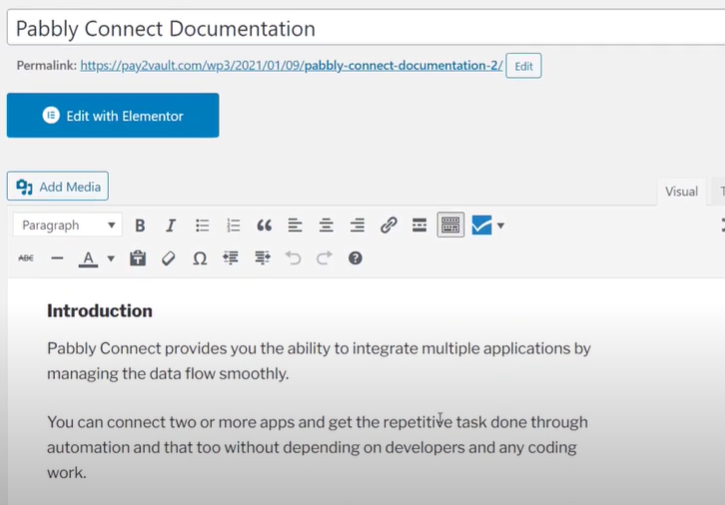Decrease paragraph indent
The image size is (725, 505).
pyautogui.click(x=231, y=258)
